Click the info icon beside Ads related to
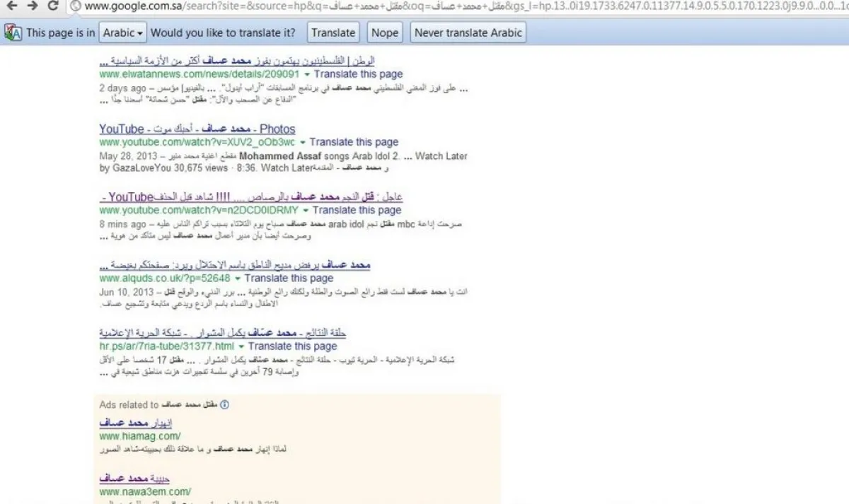 tap(225, 405)
